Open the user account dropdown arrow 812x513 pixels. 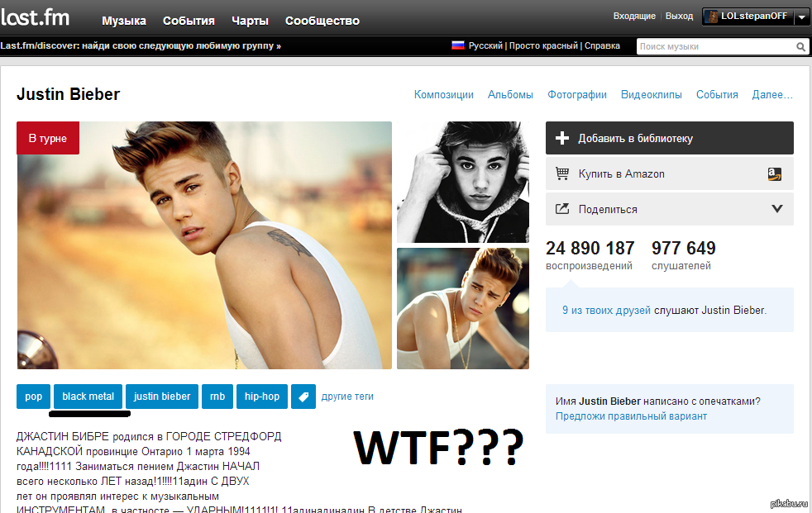800,17
